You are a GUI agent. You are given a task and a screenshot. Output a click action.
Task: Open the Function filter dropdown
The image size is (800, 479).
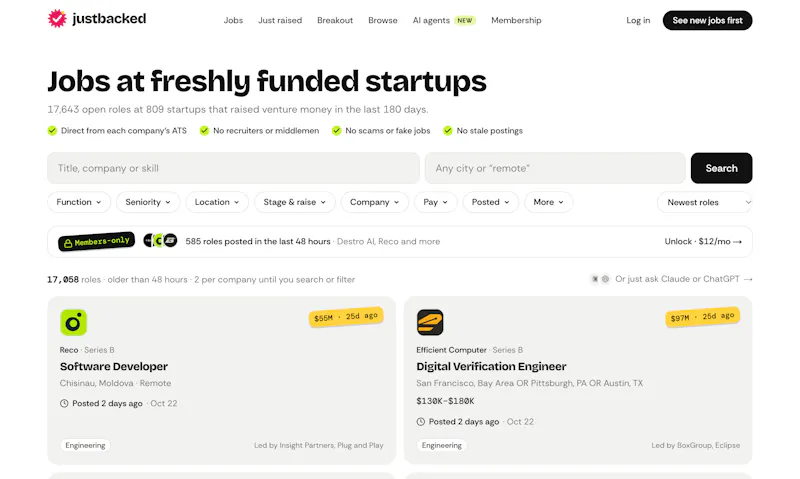pos(79,202)
